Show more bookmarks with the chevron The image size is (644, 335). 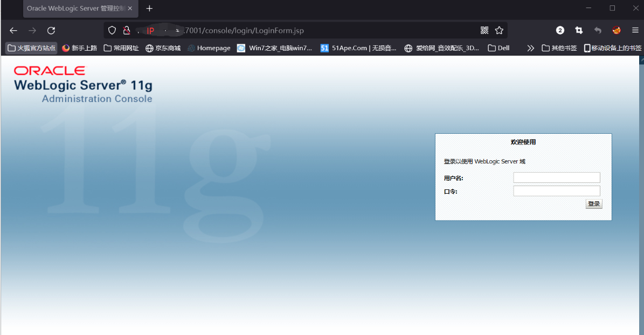tap(531, 48)
